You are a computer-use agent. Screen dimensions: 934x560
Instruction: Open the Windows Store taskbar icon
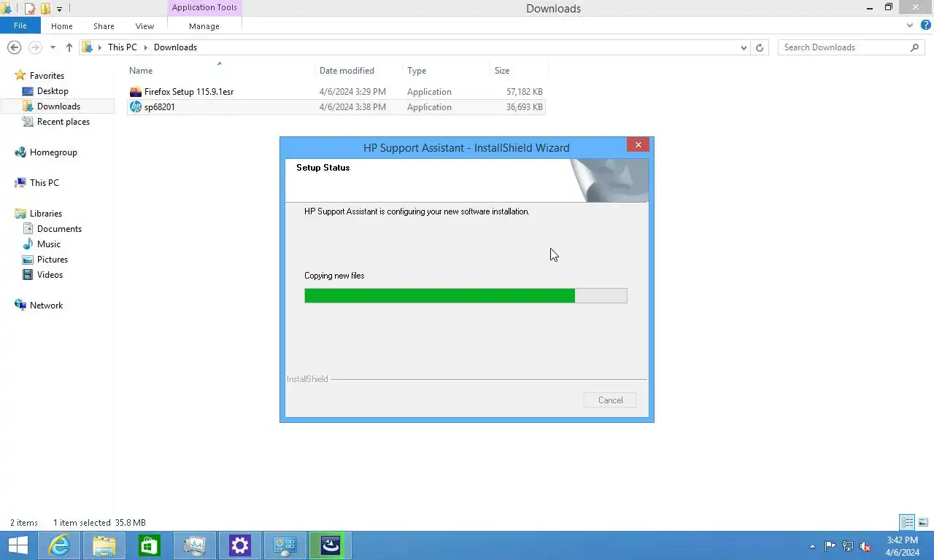tap(150, 545)
